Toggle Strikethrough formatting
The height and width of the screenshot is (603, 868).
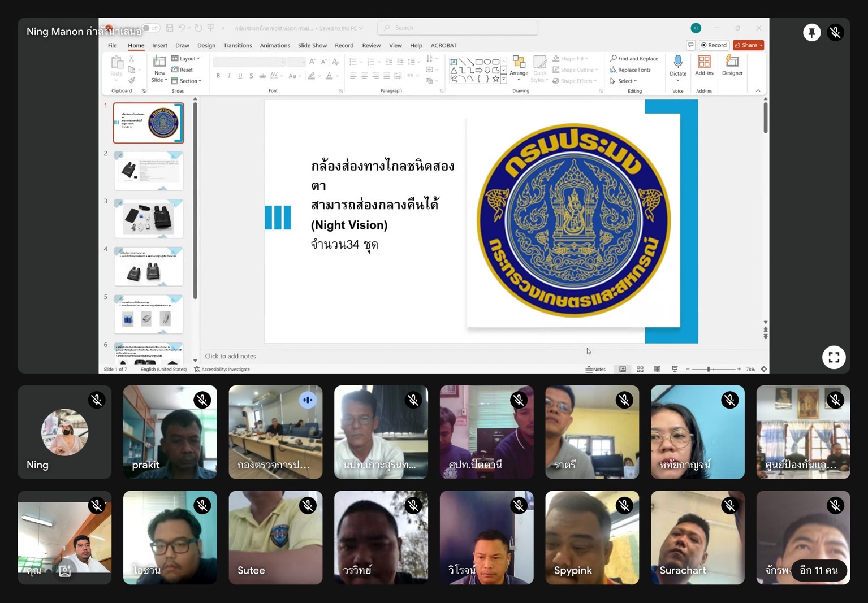pyautogui.click(x=262, y=76)
